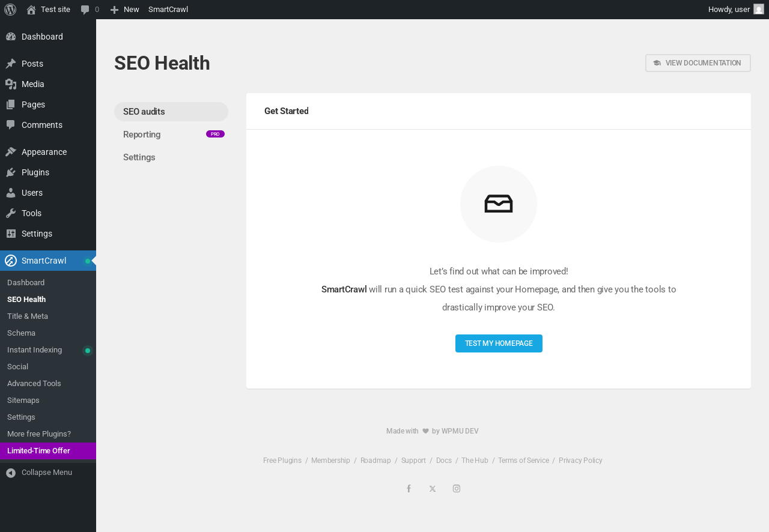Open SmartCrawl in admin bar

(x=168, y=10)
